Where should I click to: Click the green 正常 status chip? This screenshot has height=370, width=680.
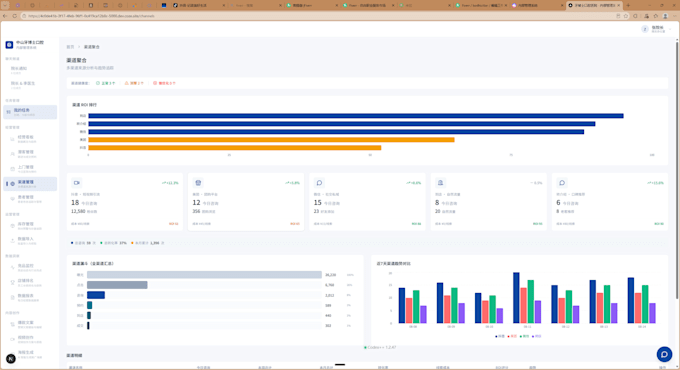pos(105,83)
